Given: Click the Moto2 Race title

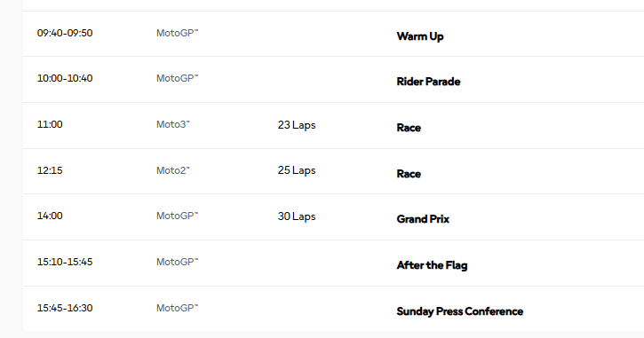Looking at the screenshot, I should coord(409,174).
